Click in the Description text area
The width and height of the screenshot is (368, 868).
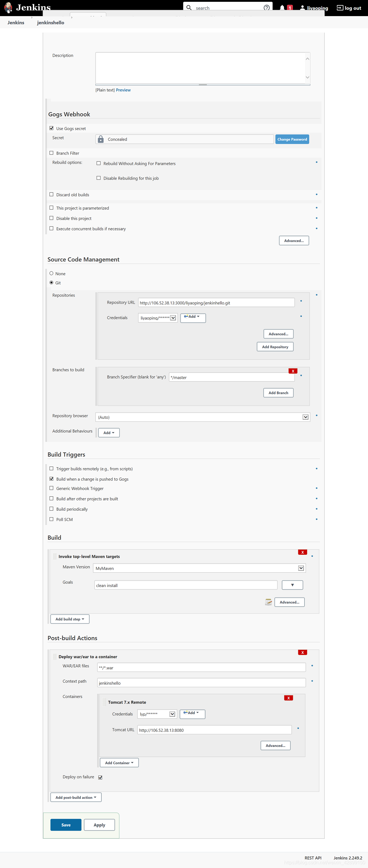click(x=202, y=68)
